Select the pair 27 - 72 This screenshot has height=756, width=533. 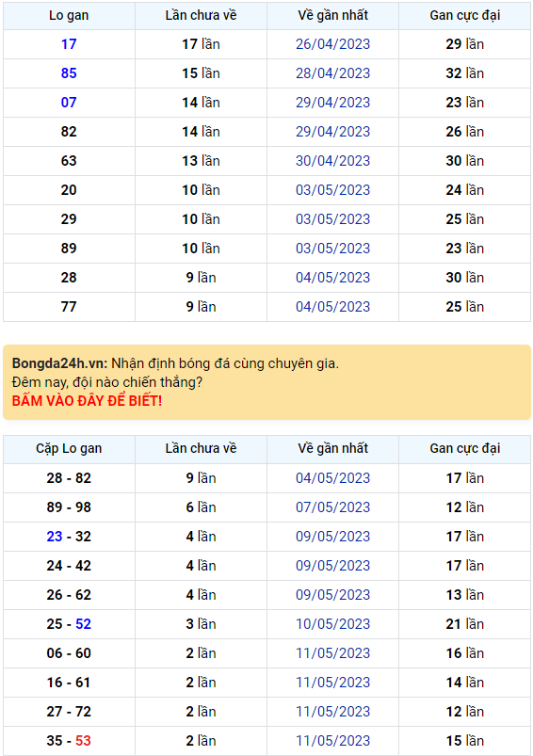[69, 712]
